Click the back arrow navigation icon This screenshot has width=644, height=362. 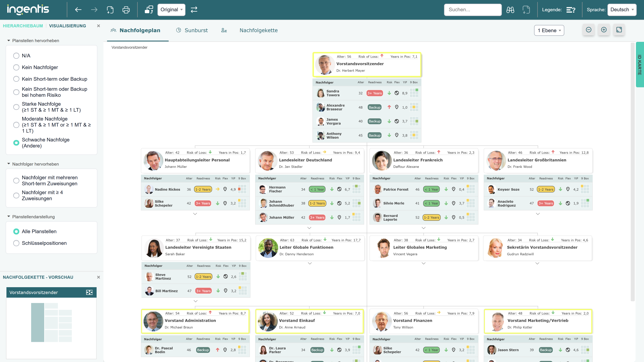78,10
